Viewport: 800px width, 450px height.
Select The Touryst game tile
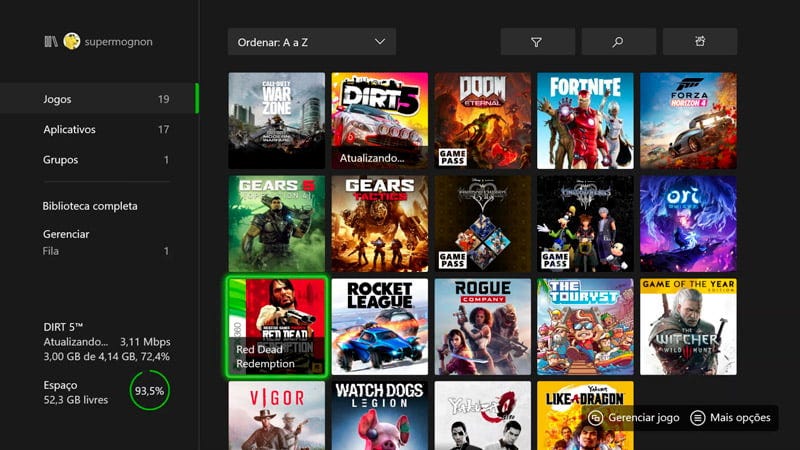(x=585, y=327)
